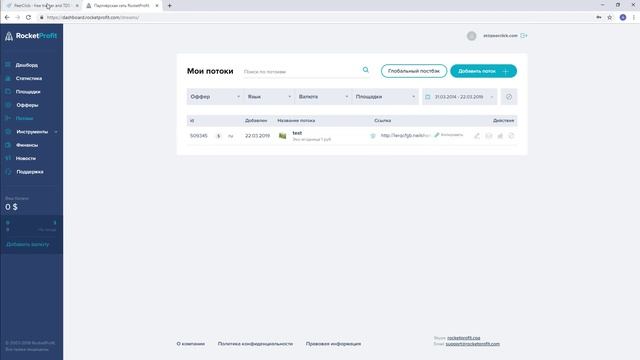Select the Потоки sidebar item
The width and height of the screenshot is (640, 360).
24,118
